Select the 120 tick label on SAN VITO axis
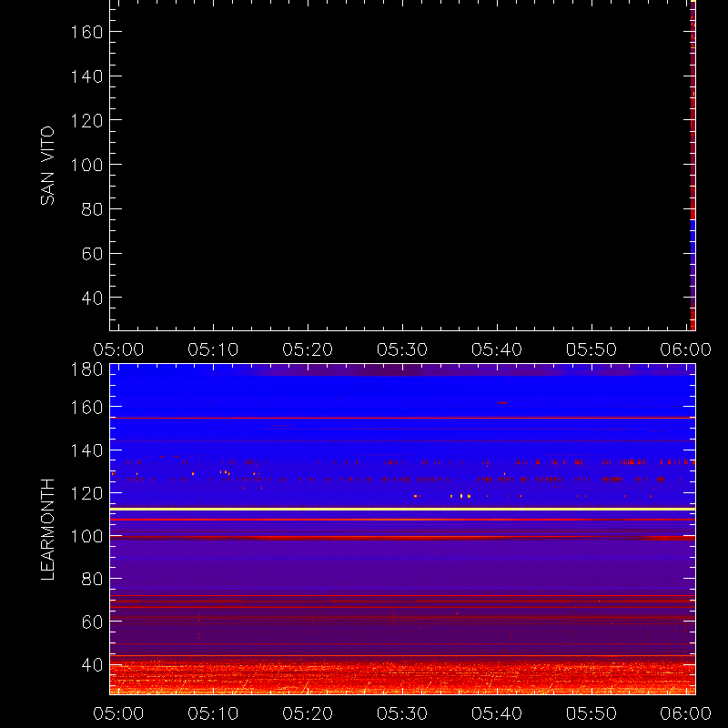 [86, 121]
